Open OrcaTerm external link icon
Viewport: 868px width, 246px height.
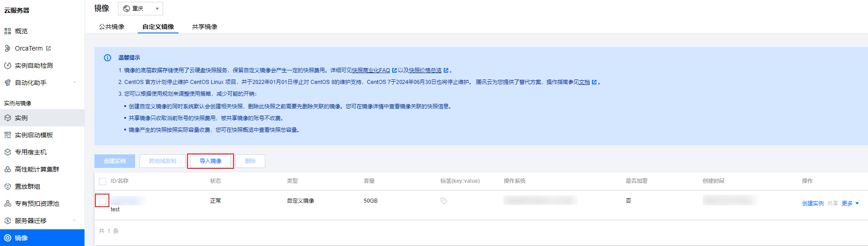(48, 48)
